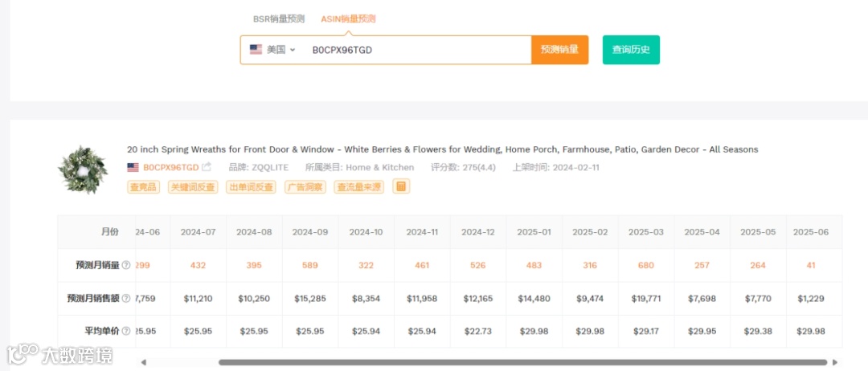Click the 出单词反查 tag button
Screen dimensions: 868x371
(252, 187)
